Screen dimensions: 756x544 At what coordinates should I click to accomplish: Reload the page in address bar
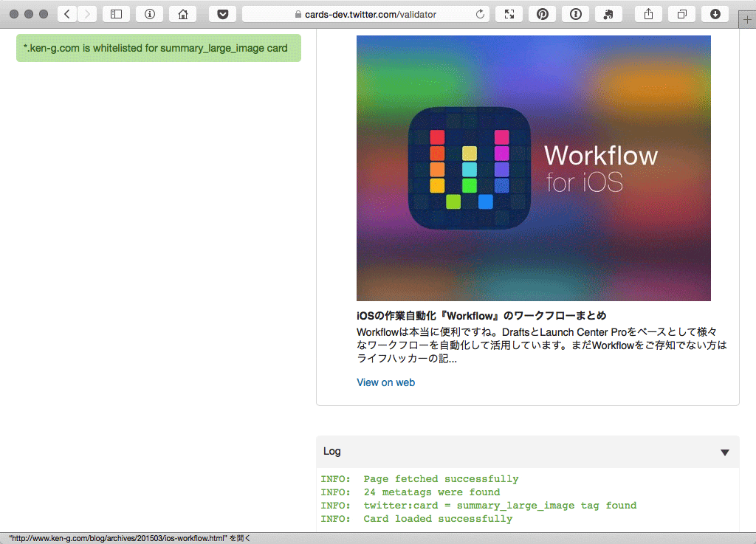[481, 14]
